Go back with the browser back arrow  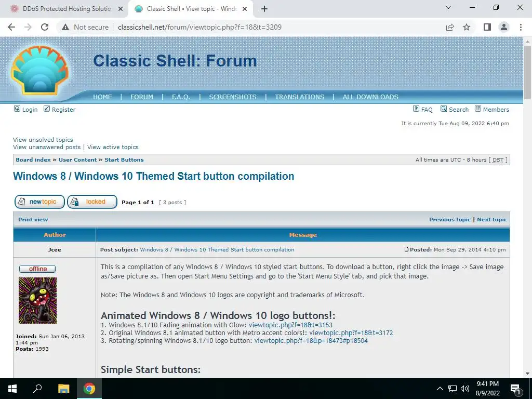pyautogui.click(x=11, y=27)
